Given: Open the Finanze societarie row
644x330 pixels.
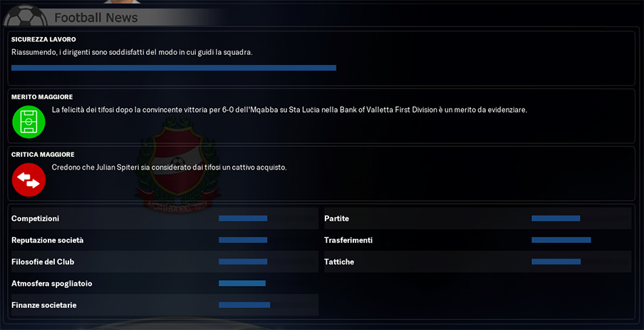Looking at the screenshot, I should click(x=165, y=305).
